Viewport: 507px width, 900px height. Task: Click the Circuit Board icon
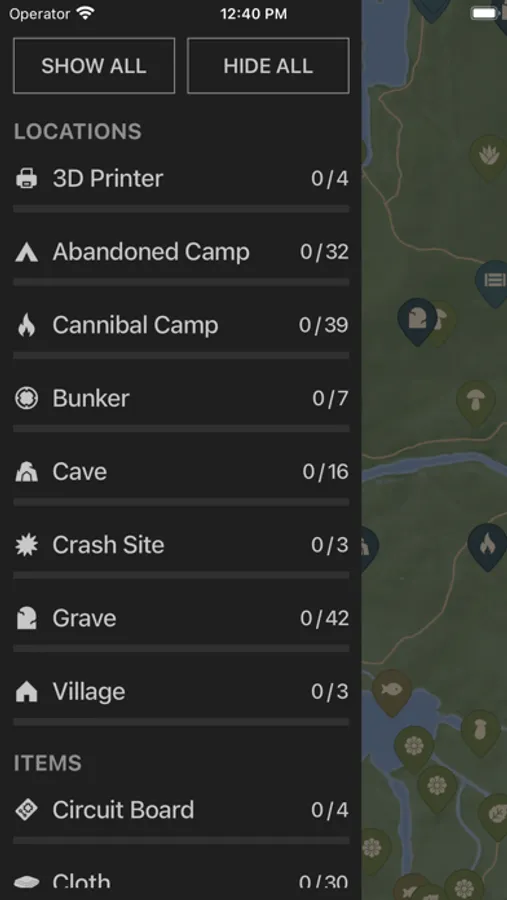pyautogui.click(x=26, y=810)
